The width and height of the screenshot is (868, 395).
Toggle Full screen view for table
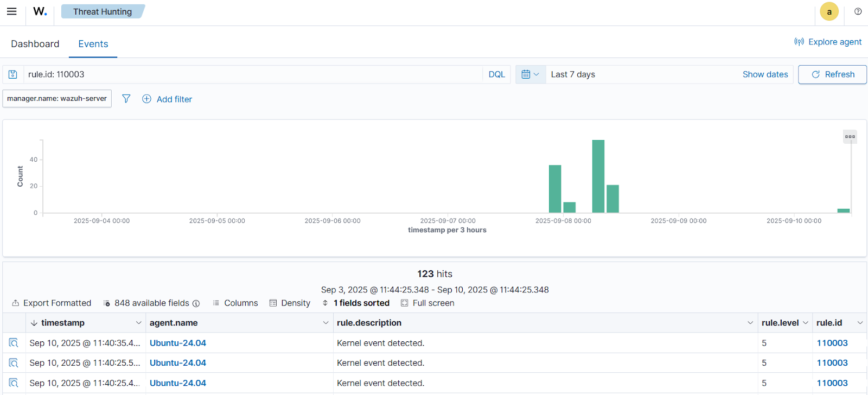[x=427, y=303]
